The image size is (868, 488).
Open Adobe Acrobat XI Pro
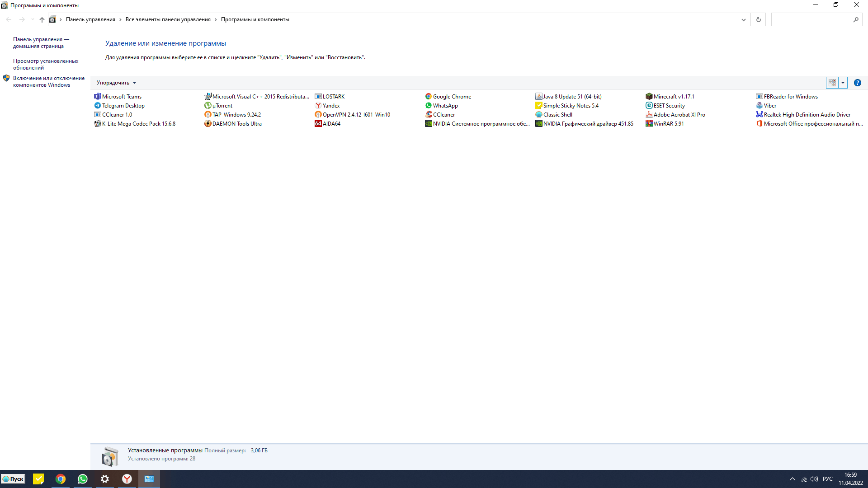point(679,114)
